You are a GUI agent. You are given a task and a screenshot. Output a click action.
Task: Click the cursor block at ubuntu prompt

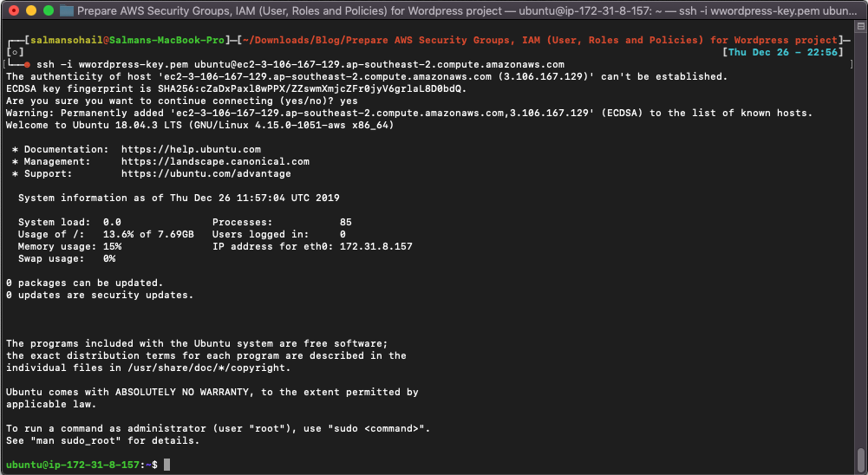[x=166, y=465]
